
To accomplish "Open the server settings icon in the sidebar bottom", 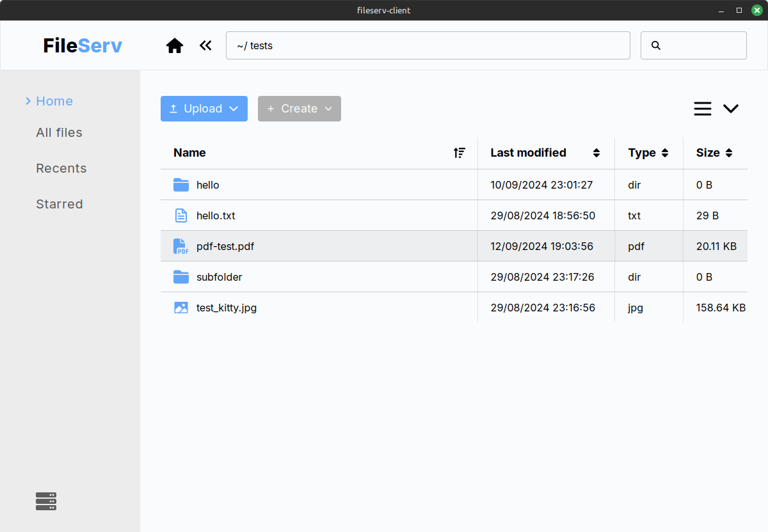I will click(45, 501).
